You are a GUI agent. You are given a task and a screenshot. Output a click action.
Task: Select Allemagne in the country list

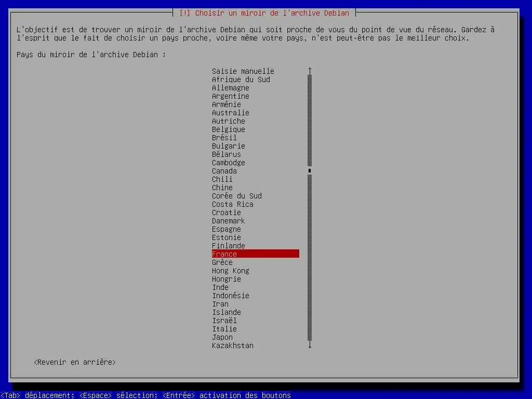point(230,88)
